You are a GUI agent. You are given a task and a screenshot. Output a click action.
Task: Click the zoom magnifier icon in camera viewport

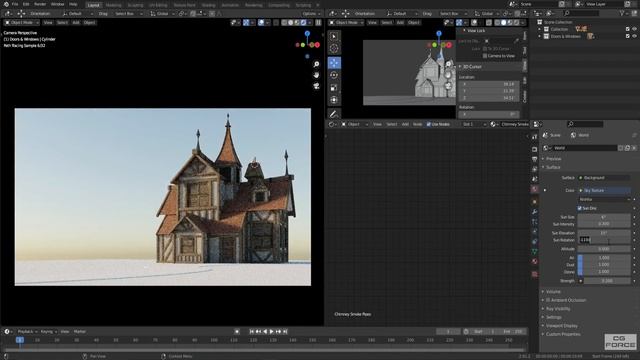[x=316, y=64]
